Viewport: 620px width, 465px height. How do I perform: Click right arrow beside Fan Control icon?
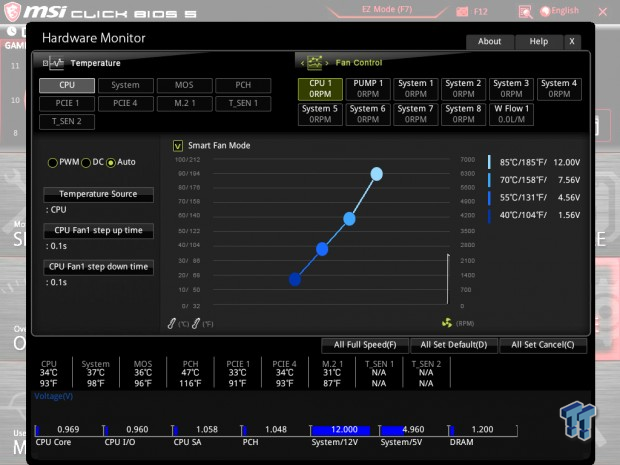[327, 63]
